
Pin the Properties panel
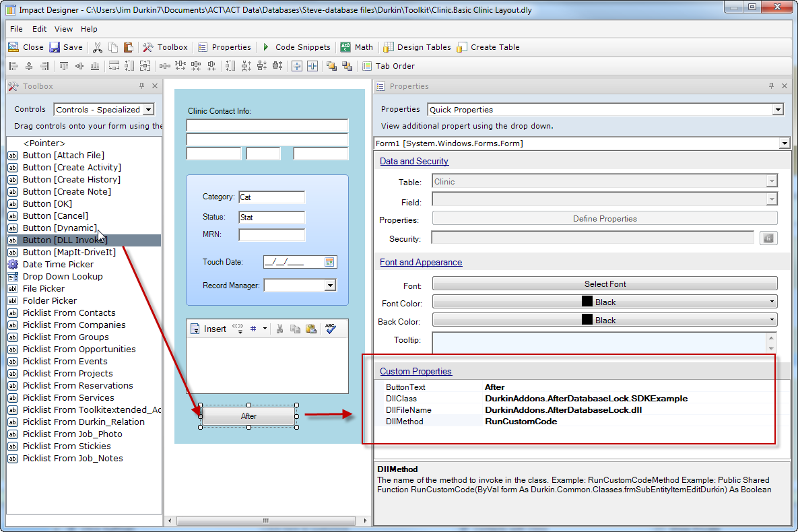point(772,86)
